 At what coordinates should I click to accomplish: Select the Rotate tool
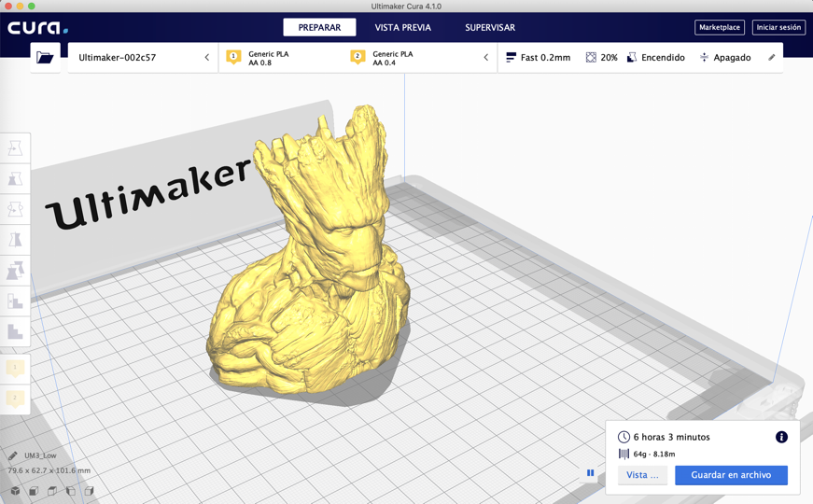tap(15, 209)
